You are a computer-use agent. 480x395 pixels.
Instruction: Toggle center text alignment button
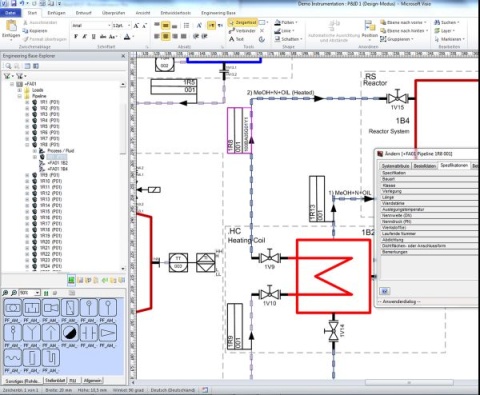coord(166,36)
